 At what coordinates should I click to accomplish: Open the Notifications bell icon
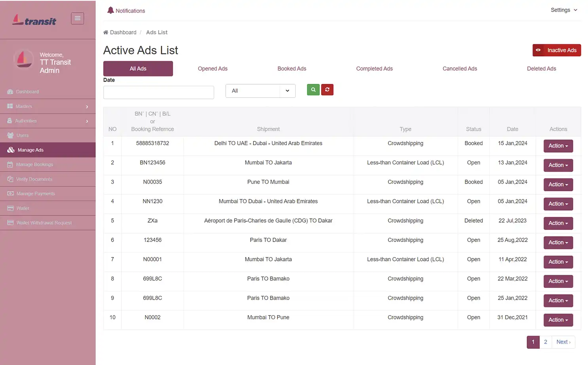pyautogui.click(x=111, y=10)
